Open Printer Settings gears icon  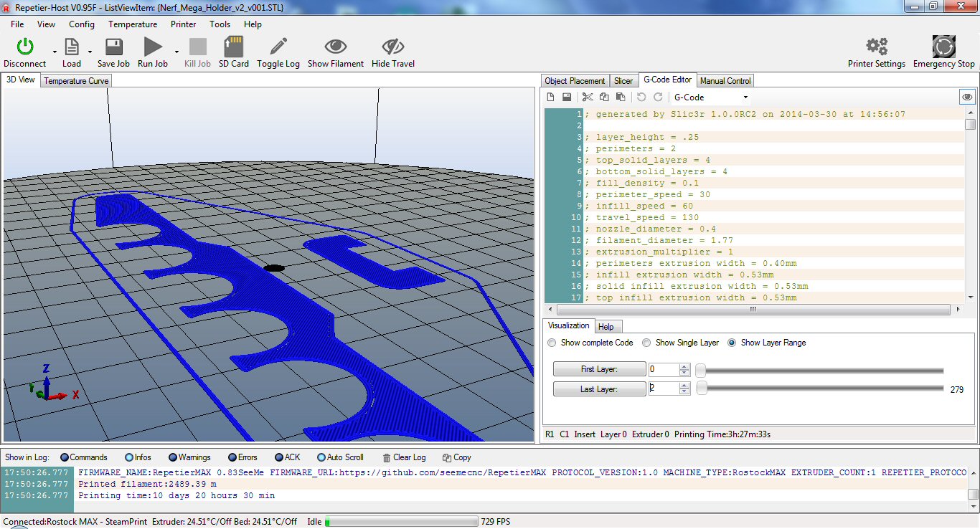[x=876, y=47]
